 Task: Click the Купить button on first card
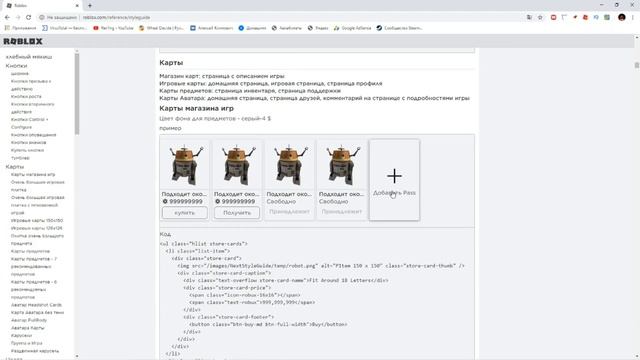tap(184, 213)
